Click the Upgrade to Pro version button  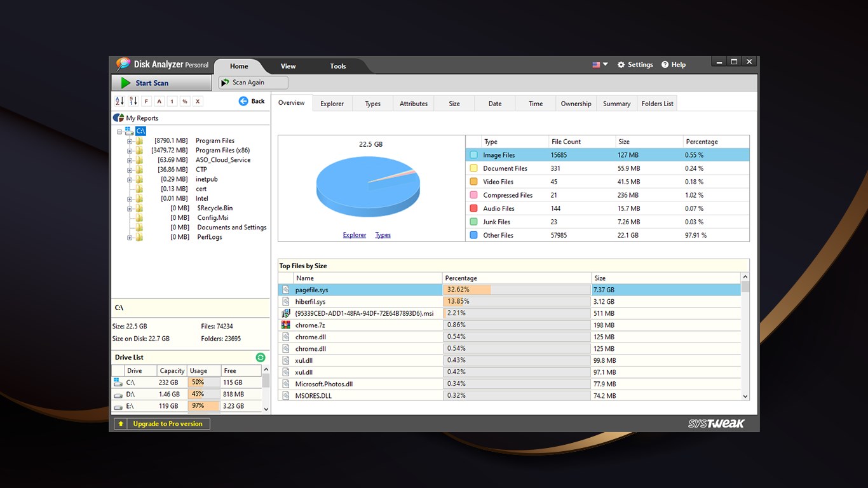161,424
